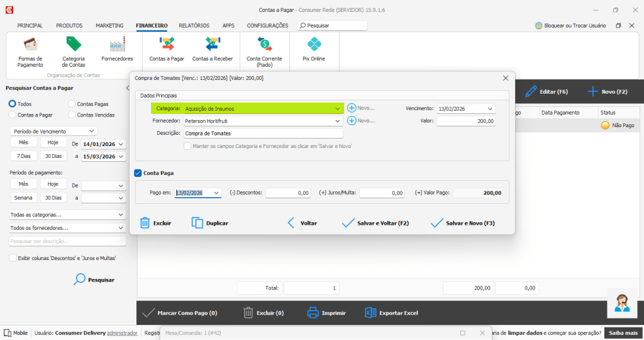The width and height of the screenshot is (644, 340).
Task: Click Salvar e Voltar (F2)
Action: pyautogui.click(x=375, y=223)
